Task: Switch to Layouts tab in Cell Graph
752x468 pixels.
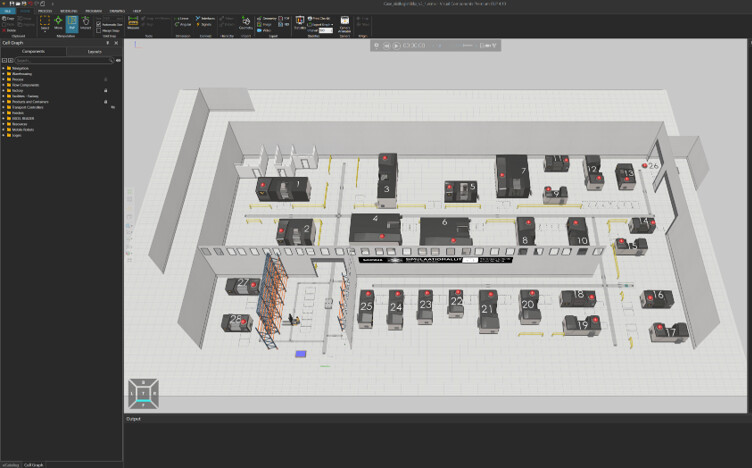Action: [94, 51]
